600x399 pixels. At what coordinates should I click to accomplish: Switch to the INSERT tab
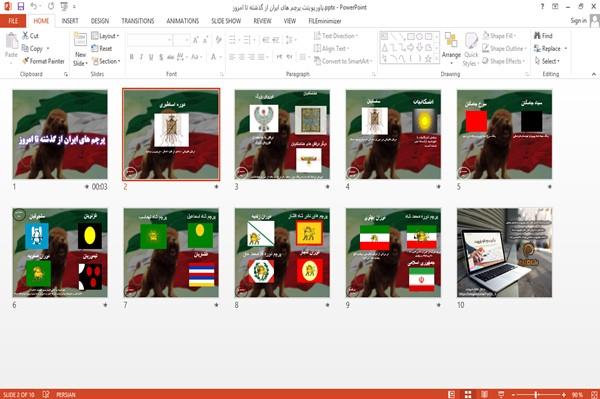(70, 21)
